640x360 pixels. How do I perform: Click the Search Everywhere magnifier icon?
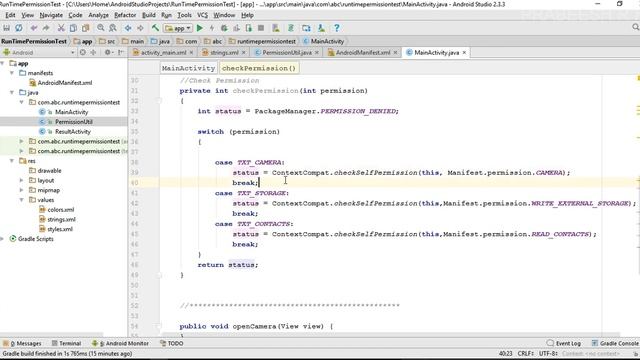(x=636, y=27)
